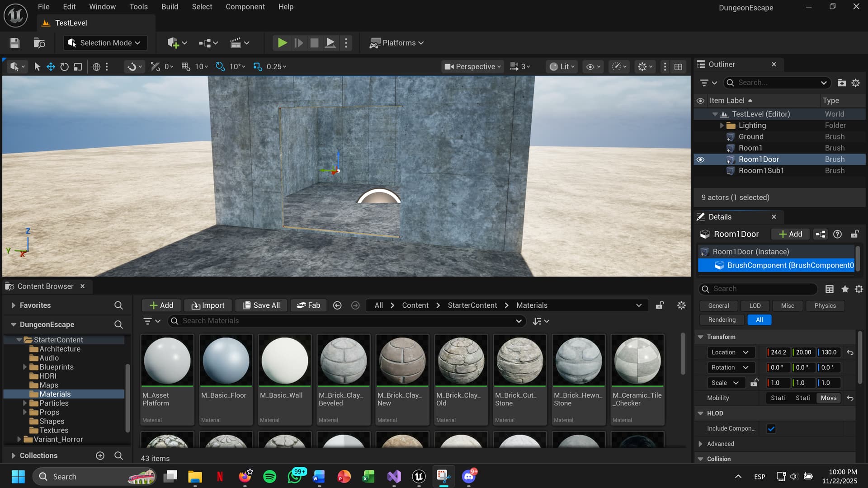This screenshot has width=868, height=488.
Task: Toggle grid snapping icon in viewport
Action: [185, 67]
